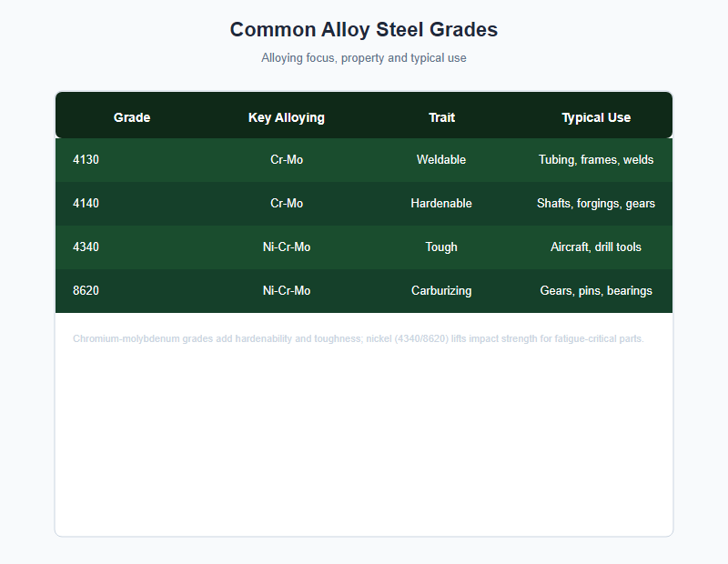Select the Weldable trait cell

click(x=441, y=160)
